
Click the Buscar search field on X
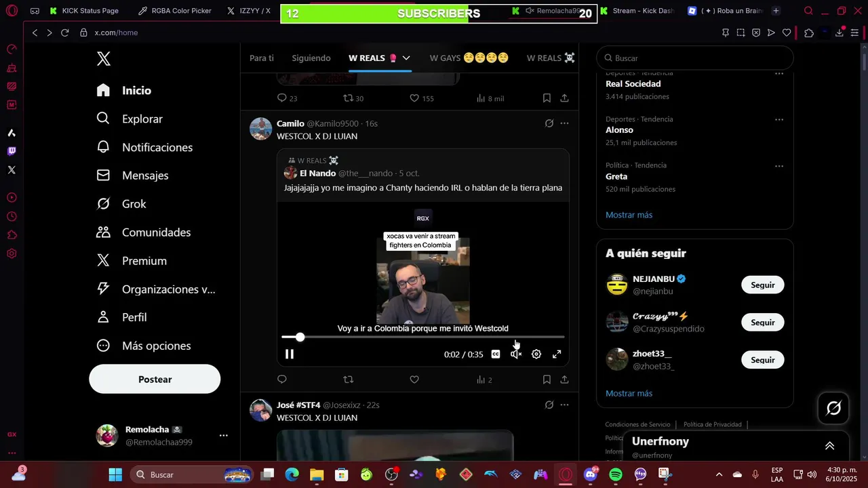tap(694, 58)
